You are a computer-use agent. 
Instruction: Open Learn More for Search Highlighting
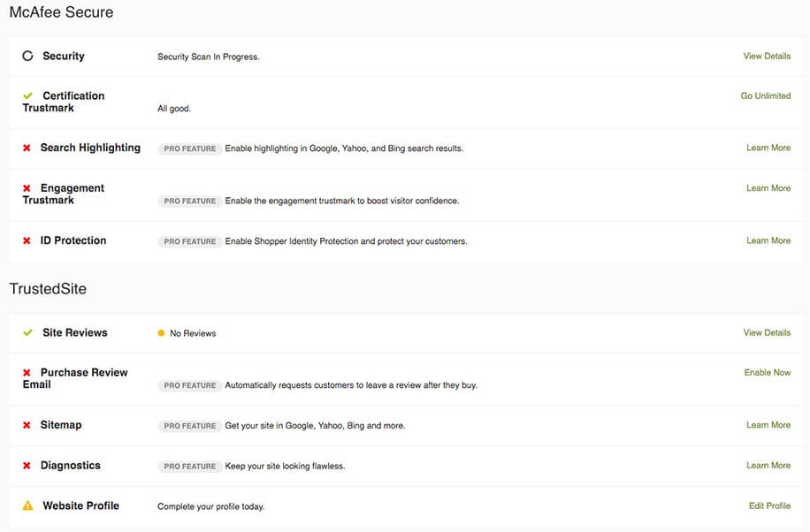coord(768,148)
